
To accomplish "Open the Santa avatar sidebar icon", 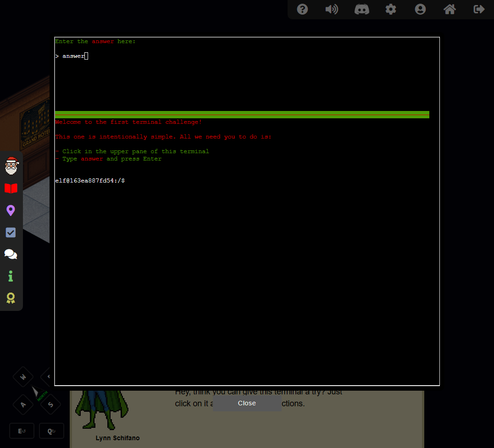I will tap(11, 166).
